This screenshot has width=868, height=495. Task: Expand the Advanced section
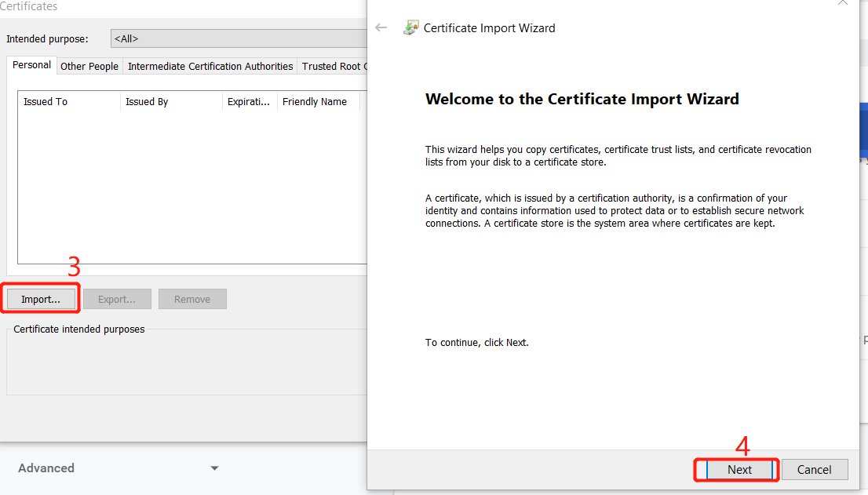click(x=46, y=468)
